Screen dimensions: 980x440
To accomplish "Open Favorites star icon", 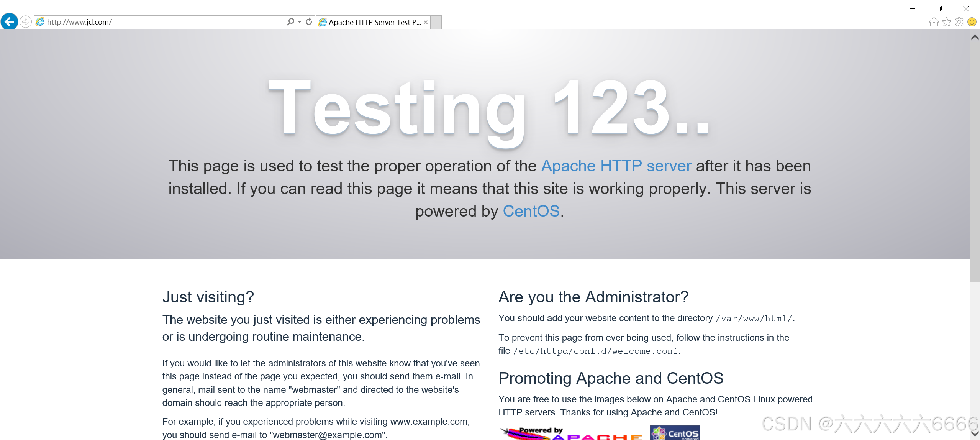I will (x=947, y=22).
